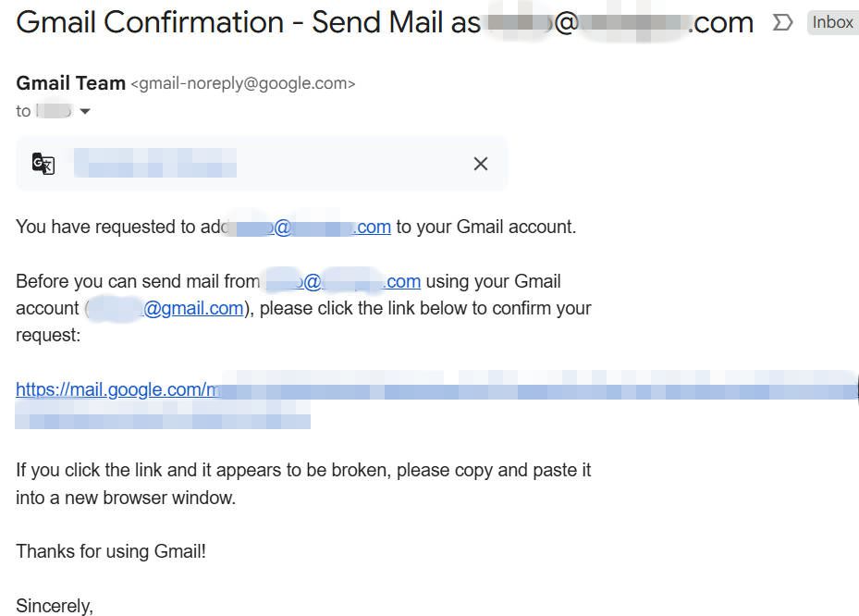Image resolution: width=859 pixels, height=616 pixels.
Task: Click the "Sincerely," closing text
Action: [55, 606]
